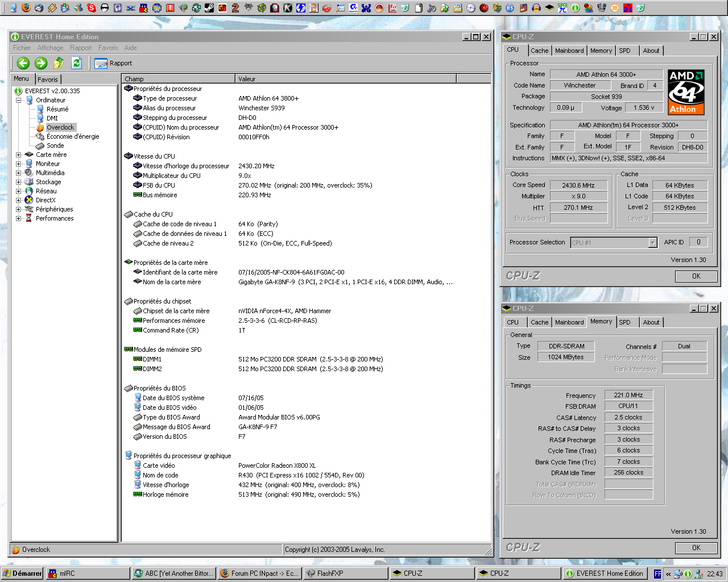This screenshot has width=728, height=582.
Task: Select the Overclock flame icon in tree
Action: 40,127
